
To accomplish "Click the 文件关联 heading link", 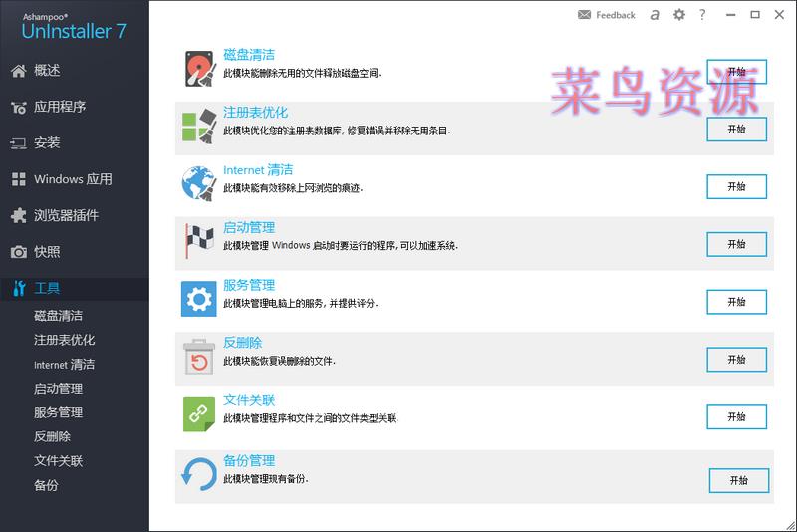I will [249, 400].
